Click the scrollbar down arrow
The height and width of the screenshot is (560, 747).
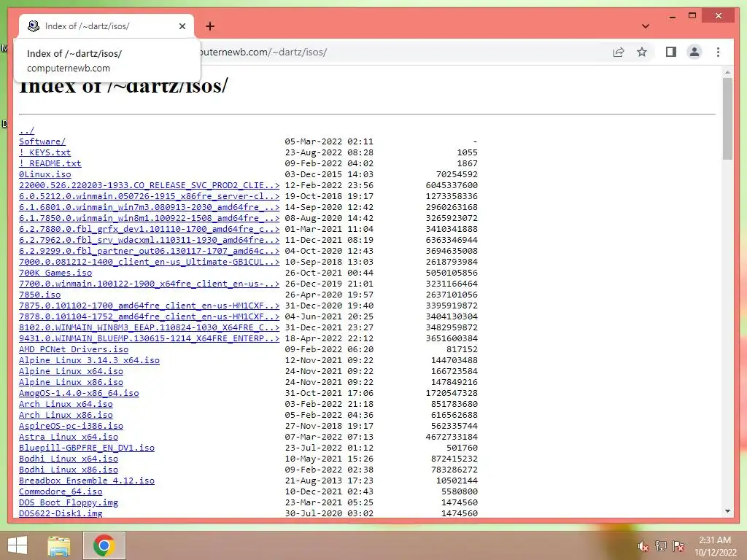coord(727,511)
